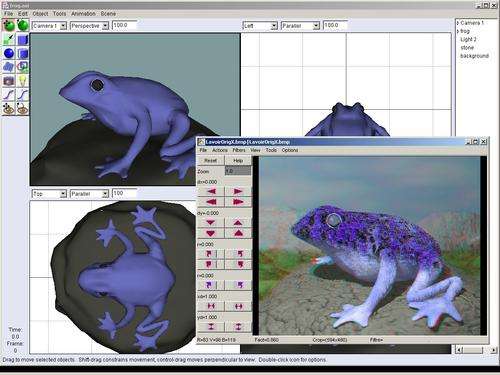The image size is (500, 375).
Task: Click the Zoom value field
Action: 238,171
